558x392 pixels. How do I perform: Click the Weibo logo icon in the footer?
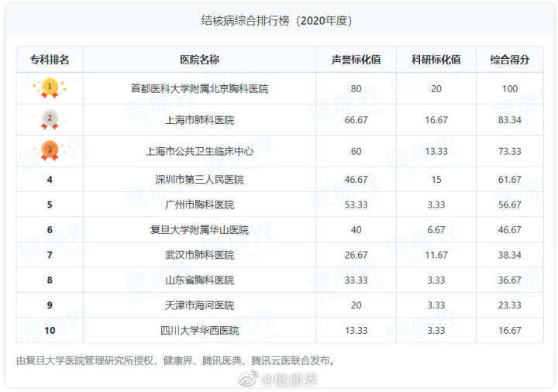248,379
